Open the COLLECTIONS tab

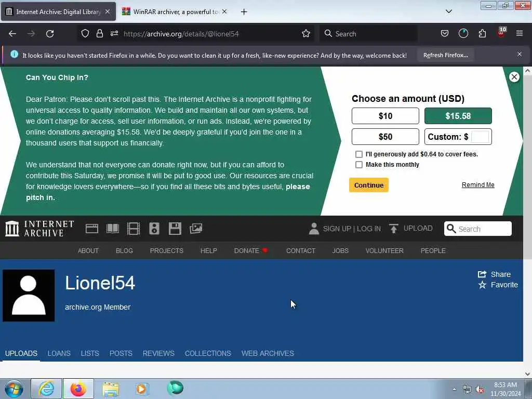208,353
